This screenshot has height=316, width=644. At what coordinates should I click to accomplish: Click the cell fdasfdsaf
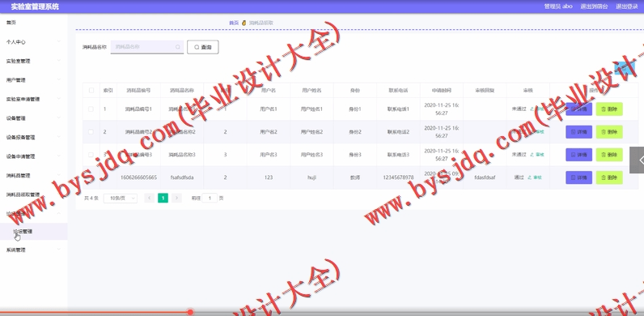click(x=485, y=177)
